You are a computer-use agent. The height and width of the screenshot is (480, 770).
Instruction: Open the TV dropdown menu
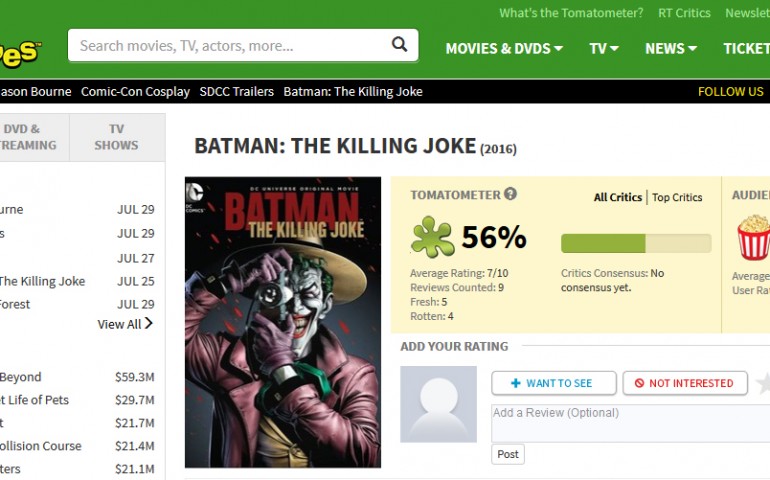coord(604,49)
